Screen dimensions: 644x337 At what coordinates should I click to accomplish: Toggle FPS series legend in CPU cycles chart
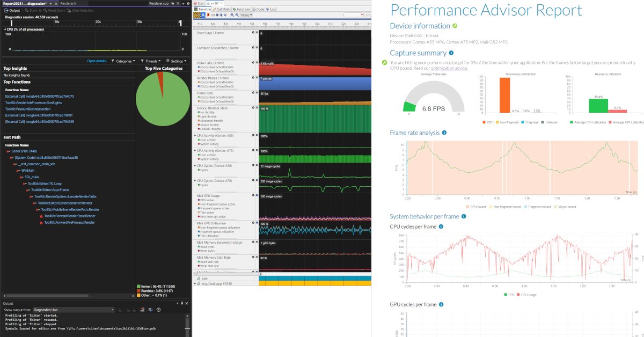click(x=510, y=295)
